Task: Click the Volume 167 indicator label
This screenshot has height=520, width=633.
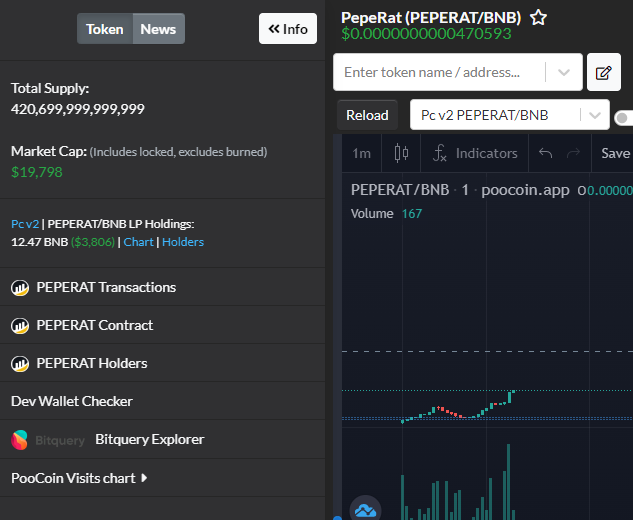Action: pyautogui.click(x=386, y=214)
